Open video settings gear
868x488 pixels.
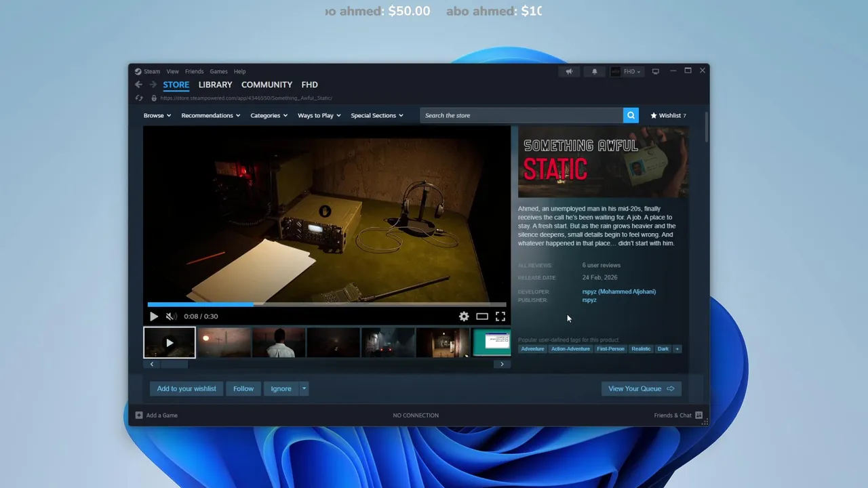(x=464, y=317)
